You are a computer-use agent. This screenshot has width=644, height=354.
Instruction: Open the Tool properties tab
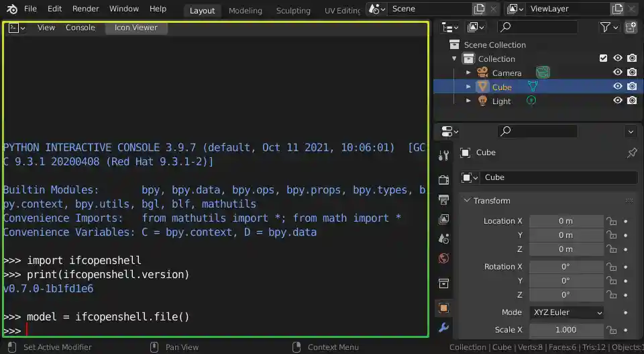tap(443, 155)
